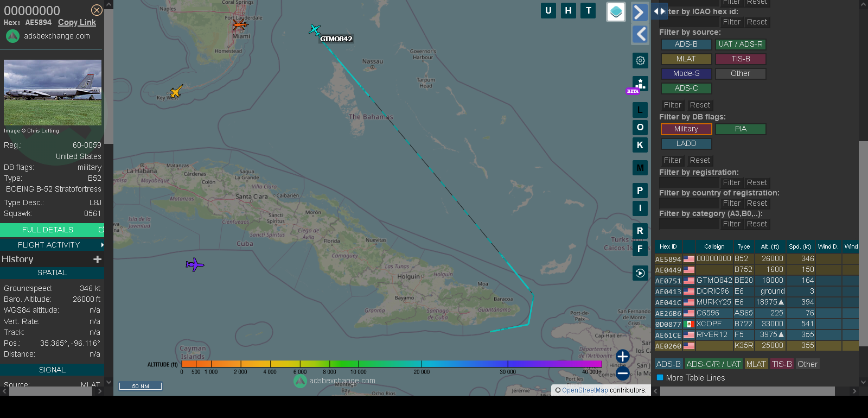Click the R map button
The image size is (868, 418).
[640, 231]
